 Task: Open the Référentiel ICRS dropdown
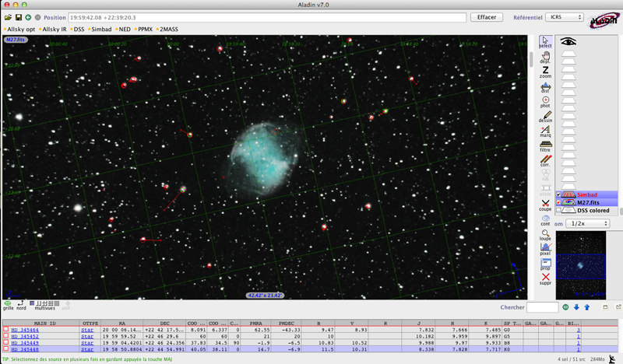click(564, 17)
